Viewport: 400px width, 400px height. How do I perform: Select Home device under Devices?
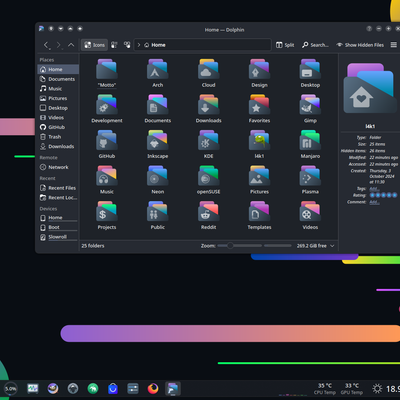coord(58,218)
